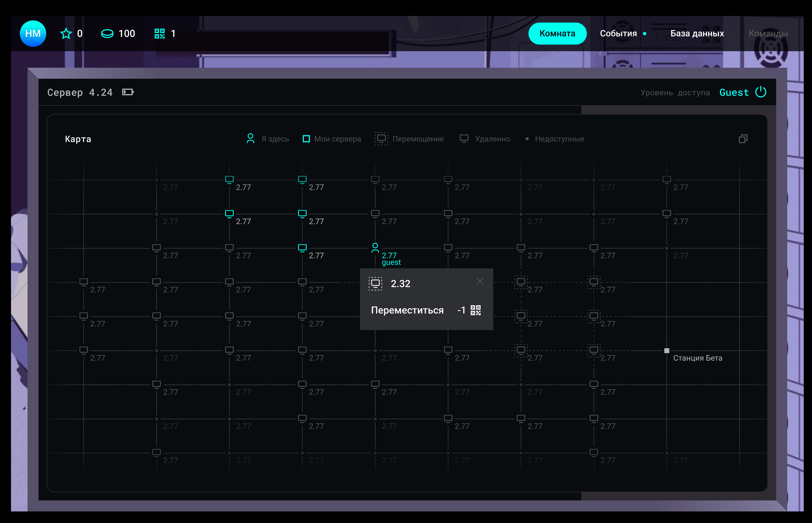Open the Комната tab
This screenshot has width=812, height=523.
557,33
